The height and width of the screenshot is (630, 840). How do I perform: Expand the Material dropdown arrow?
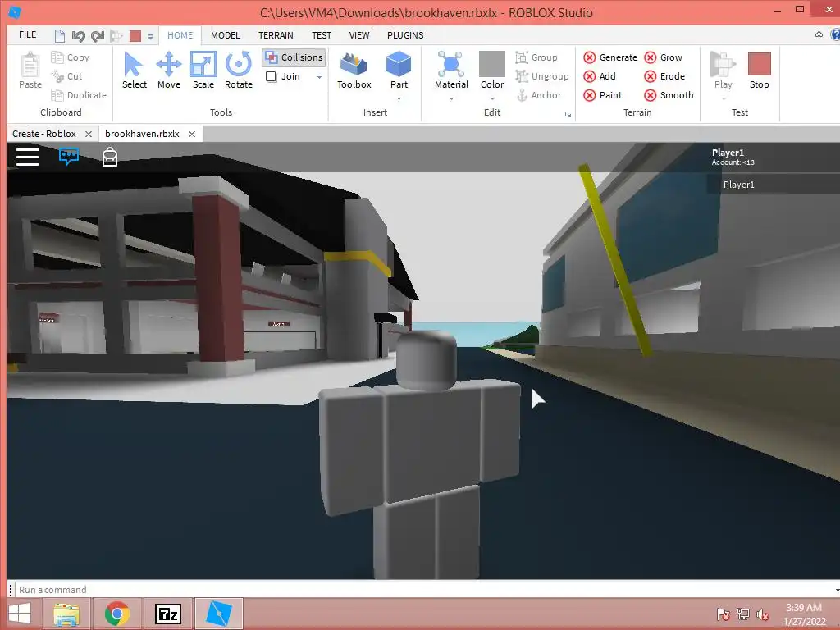[x=451, y=98]
